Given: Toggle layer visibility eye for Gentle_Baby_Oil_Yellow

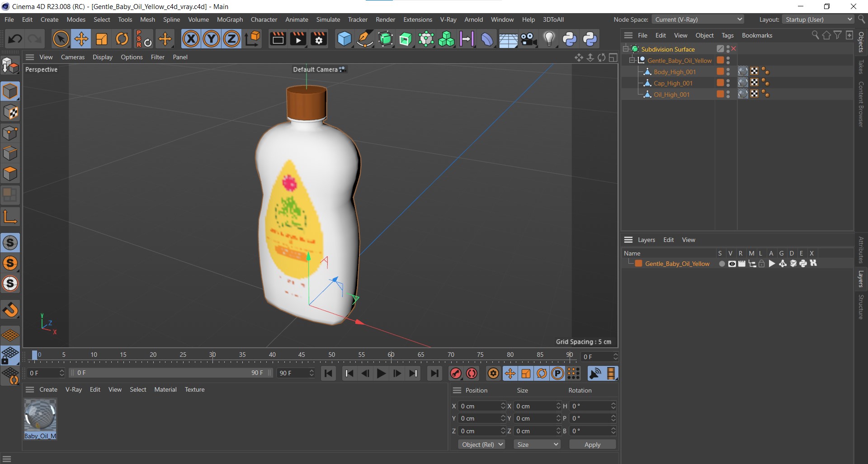Looking at the screenshot, I should [732, 264].
